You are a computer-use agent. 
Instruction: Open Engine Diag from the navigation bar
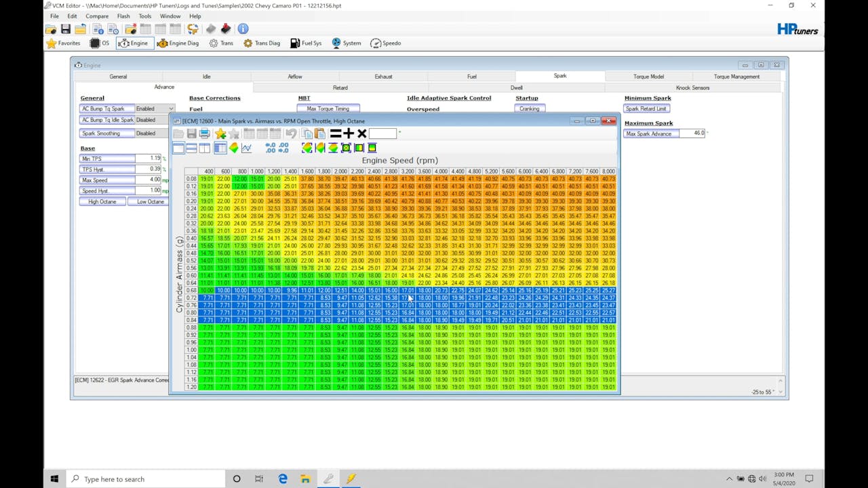point(178,43)
